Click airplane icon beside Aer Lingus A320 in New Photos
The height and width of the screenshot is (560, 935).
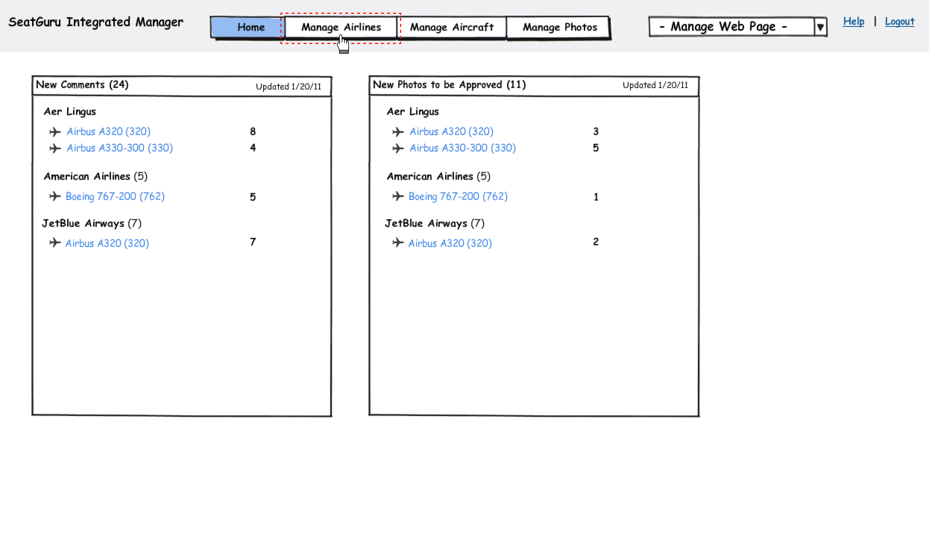pyautogui.click(x=398, y=132)
